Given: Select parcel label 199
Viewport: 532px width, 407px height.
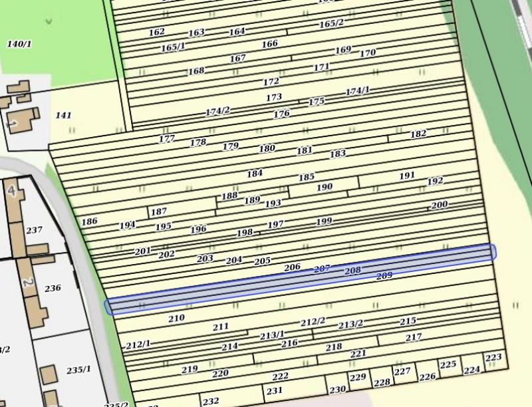Looking at the screenshot, I should point(324,222).
